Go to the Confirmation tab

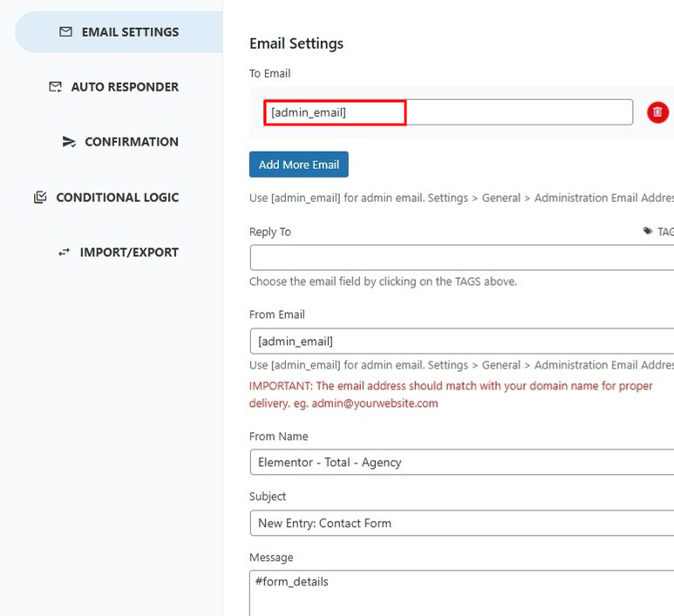[x=120, y=142]
